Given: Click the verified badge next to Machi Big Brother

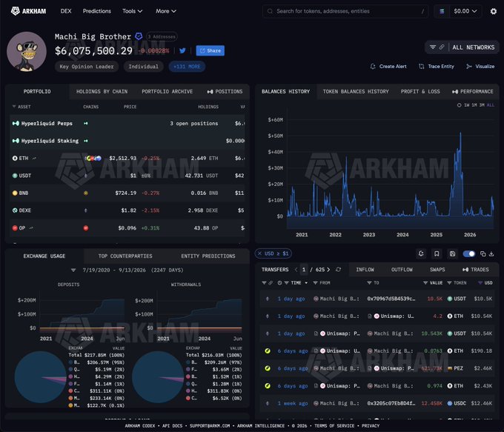Looking at the screenshot, I should (139, 36).
